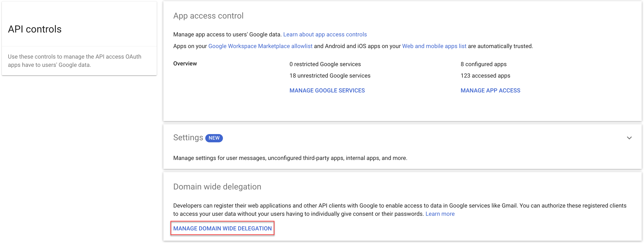Click the 0 restricted Google services count
Screen dimensions: 644x243
(x=325, y=64)
